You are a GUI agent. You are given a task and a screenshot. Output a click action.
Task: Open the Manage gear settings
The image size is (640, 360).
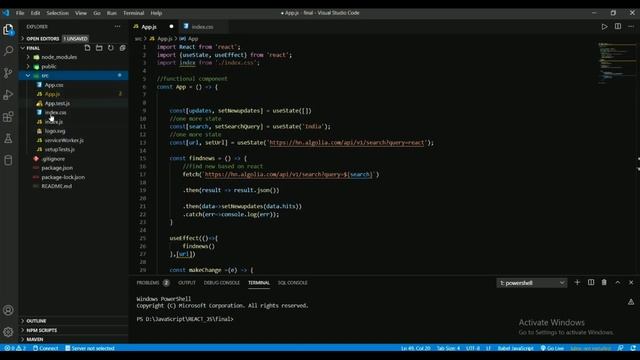(8, 332)
